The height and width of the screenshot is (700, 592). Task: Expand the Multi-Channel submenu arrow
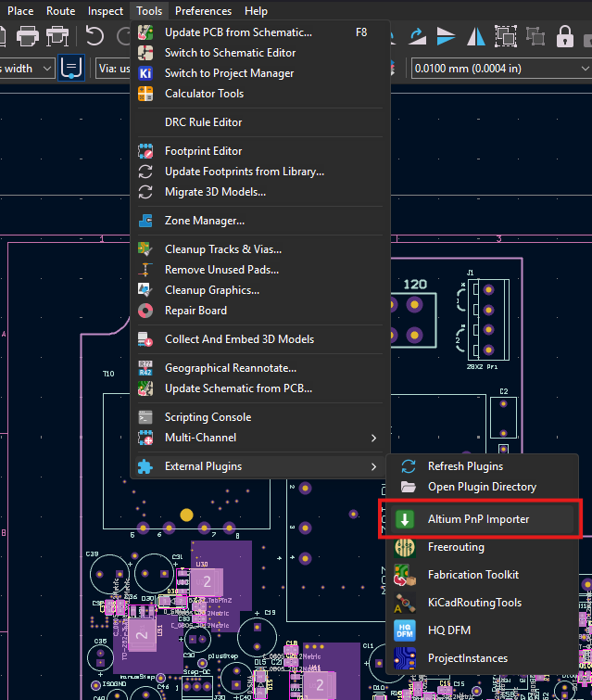click(x=373, y=438)
